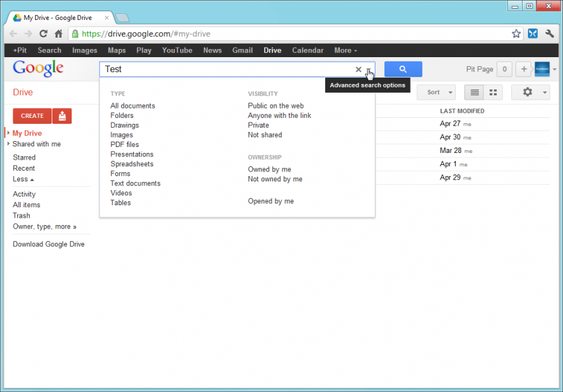This screenshot has height=392, width=563.
Task: Open the settings gear menu
Action: (x=527, y=92)
